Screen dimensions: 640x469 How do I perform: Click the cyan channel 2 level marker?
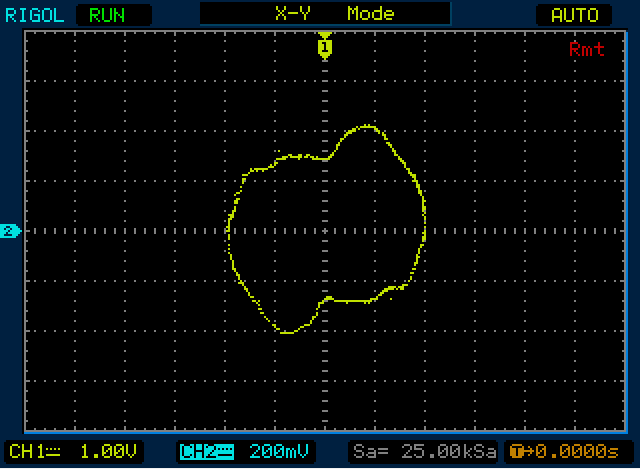coord(10,231)
